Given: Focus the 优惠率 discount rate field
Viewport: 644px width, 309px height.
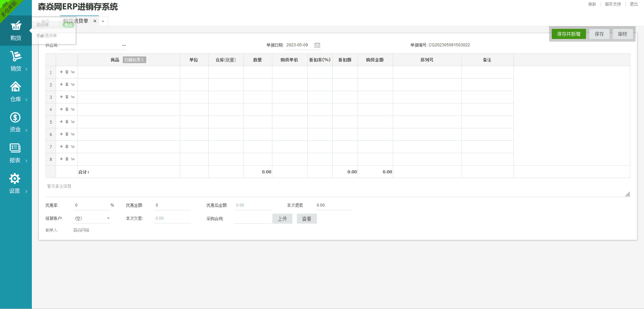Looking at the screenshot, I should pos(92,205).
